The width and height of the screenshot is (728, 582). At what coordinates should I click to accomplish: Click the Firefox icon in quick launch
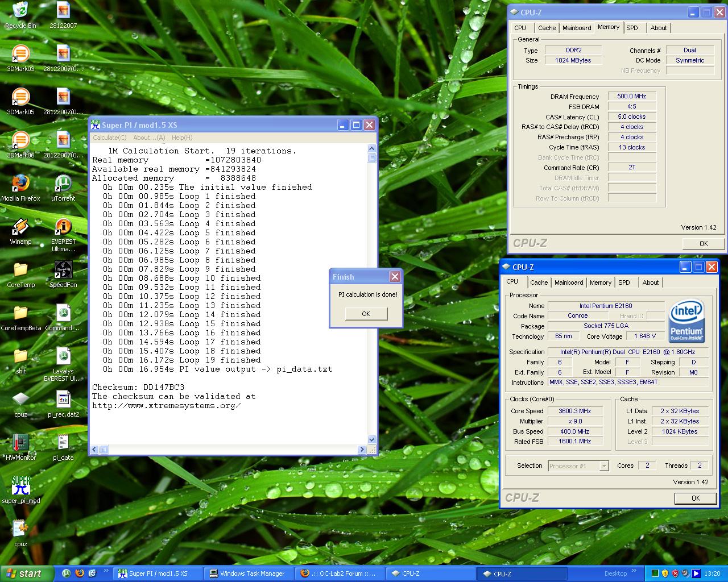[x=79, y=573]
